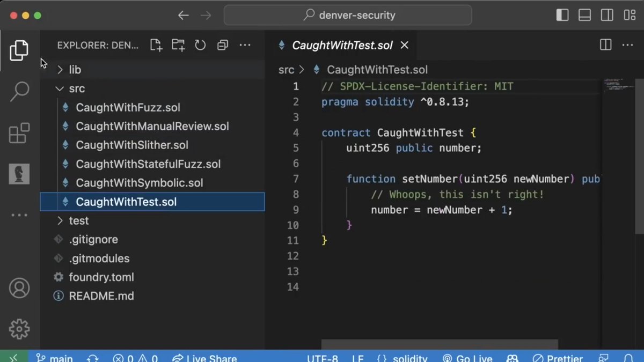Image resolution: width=644 pixels, height=362 pixels.
Task: Open the Copilot status icon
Action: tap(511, 358)
